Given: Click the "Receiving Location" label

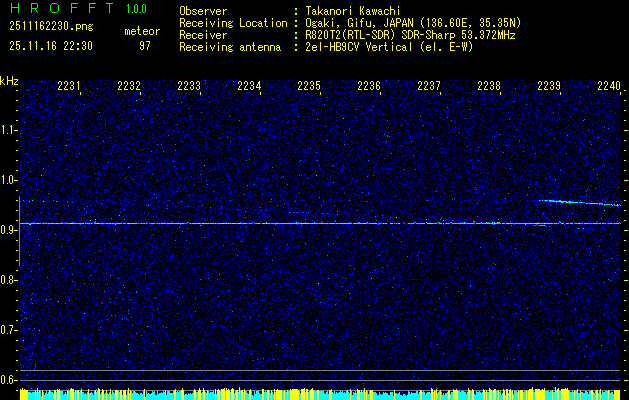Looking at the screenshot, I should click(233, 23).
